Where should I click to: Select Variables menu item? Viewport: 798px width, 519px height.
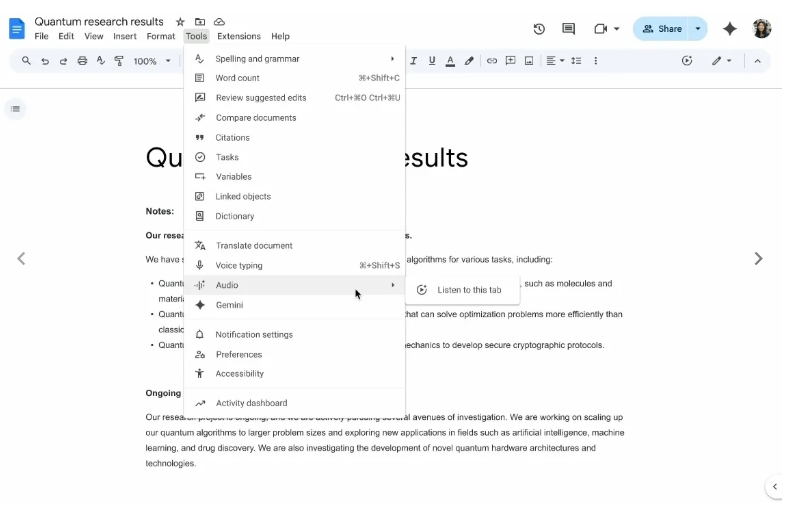point(295,177)
